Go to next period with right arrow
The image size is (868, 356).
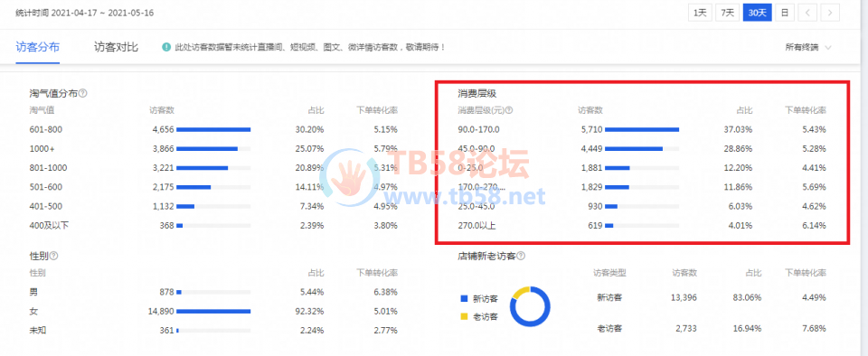[830, 13]
